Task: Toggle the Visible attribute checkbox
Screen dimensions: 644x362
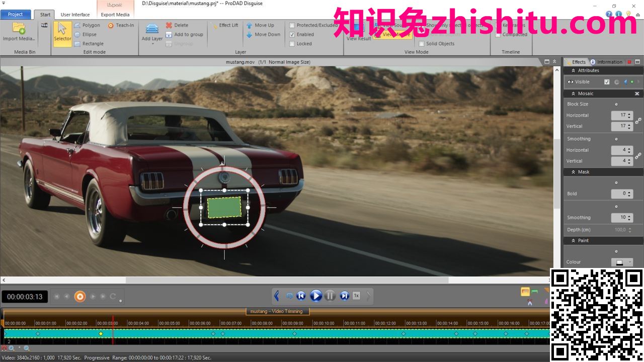Action: point(607,82)
